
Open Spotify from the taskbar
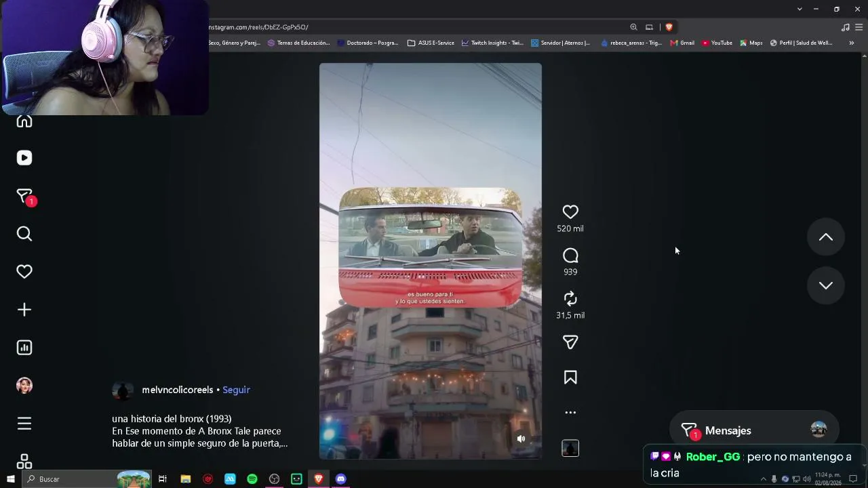point(252,479)
